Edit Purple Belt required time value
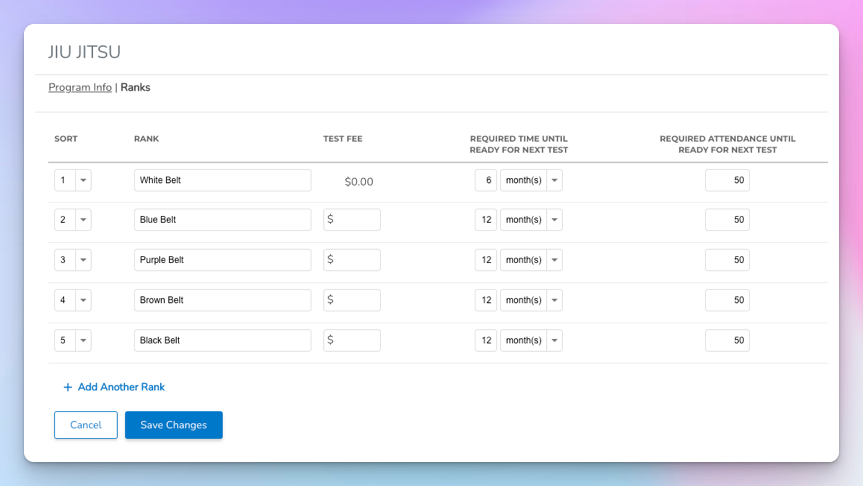The image size is (863, 486). coord(486,260)
